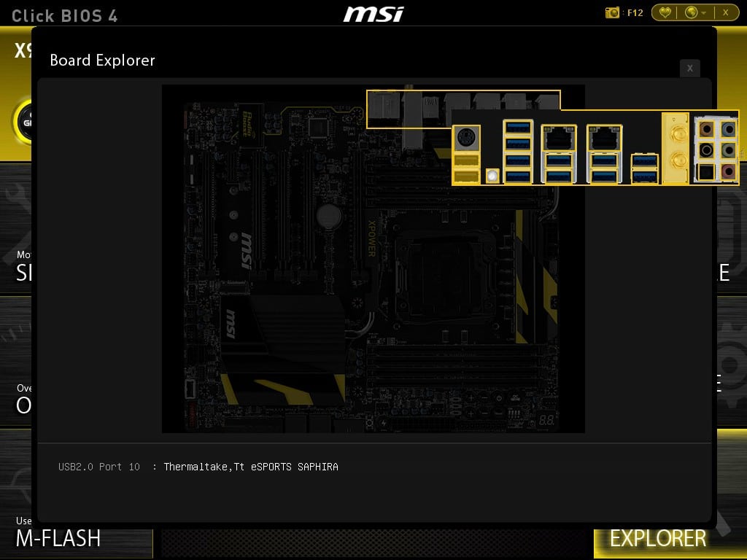This screenshot has height=560, width=747.
Task: Open the language globe dropdown
Action: tap(695, 12)
